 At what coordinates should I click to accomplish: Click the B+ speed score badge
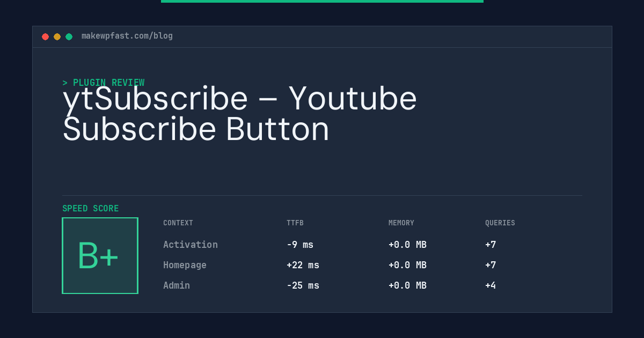100,255
